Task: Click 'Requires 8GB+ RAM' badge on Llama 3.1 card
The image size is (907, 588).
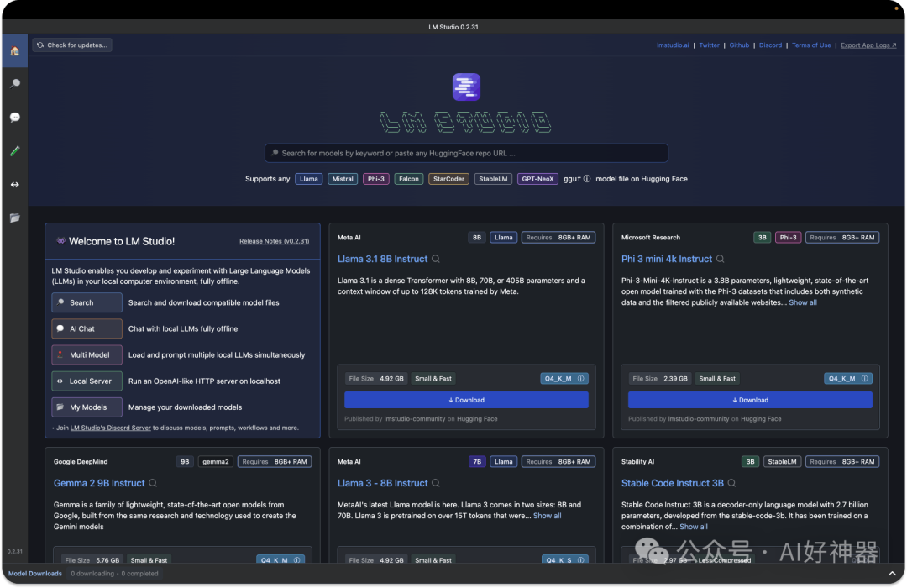Action: (558, 237)
